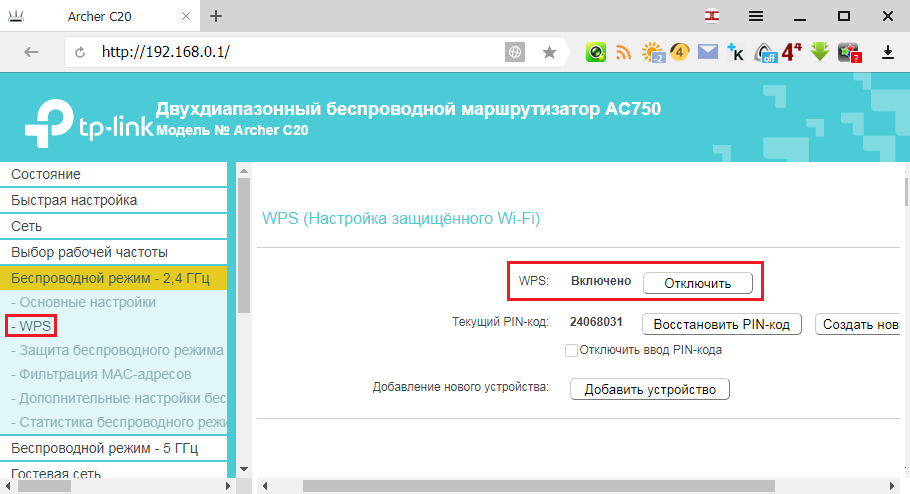
Task: Click the 'Отключить' WPS button
Action: 698,283
